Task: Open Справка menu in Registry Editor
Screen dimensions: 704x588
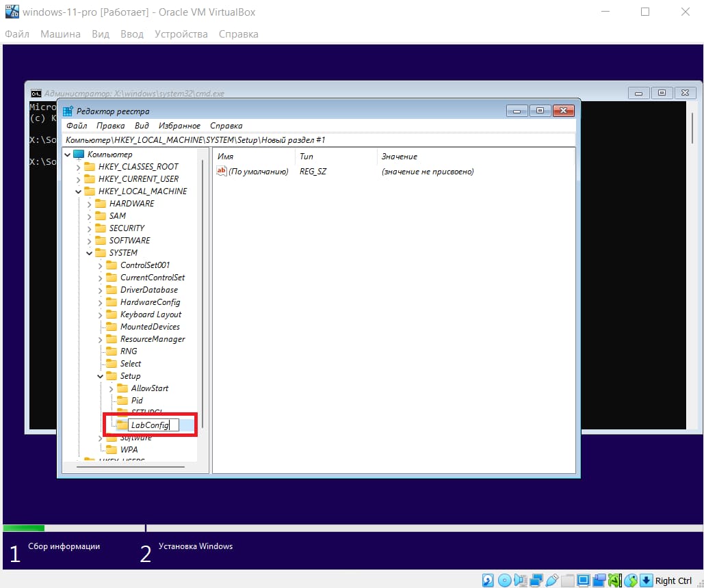Action: click(226, 126)
